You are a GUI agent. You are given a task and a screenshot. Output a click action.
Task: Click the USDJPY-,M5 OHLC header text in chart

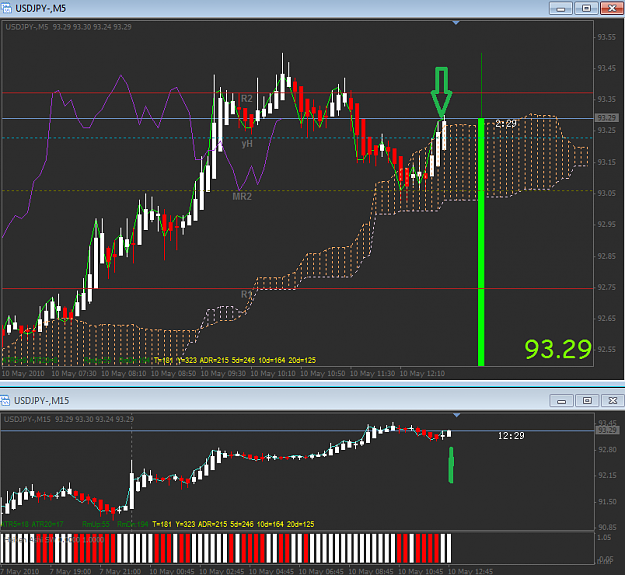coord(68,27)
